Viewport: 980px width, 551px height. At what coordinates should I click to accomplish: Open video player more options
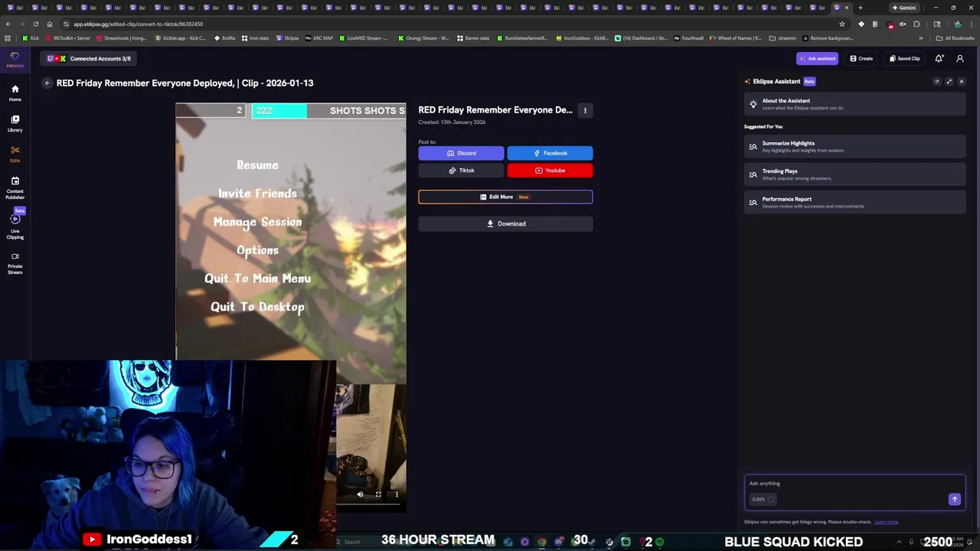[x=397, y=494]
